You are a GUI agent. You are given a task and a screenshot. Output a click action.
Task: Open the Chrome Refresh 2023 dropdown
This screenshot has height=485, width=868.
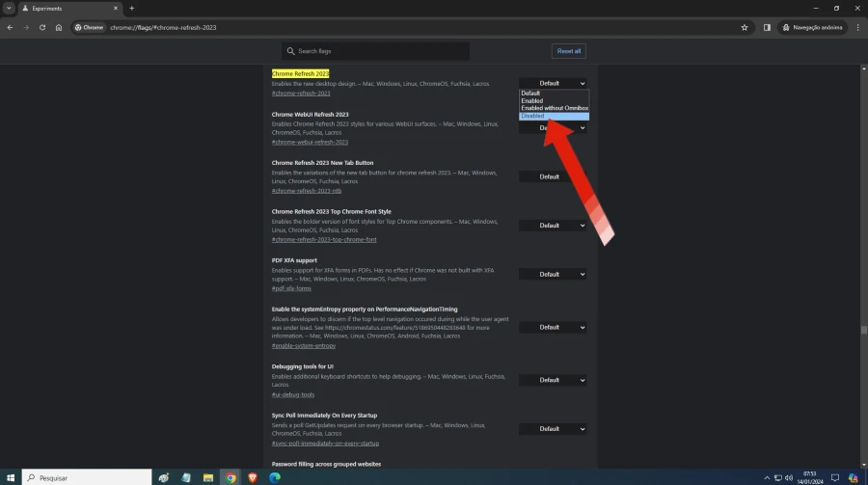[x=553, y=83]
